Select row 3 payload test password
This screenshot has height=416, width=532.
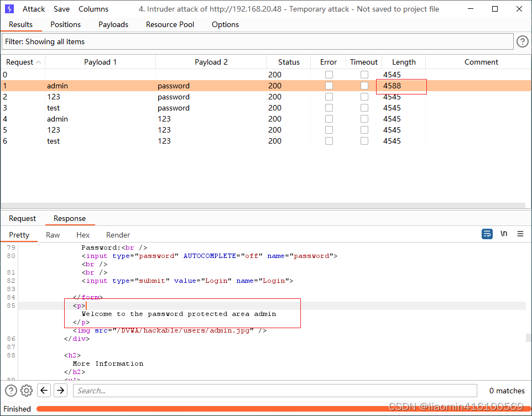pyautogui.click(x=265, y=108)
